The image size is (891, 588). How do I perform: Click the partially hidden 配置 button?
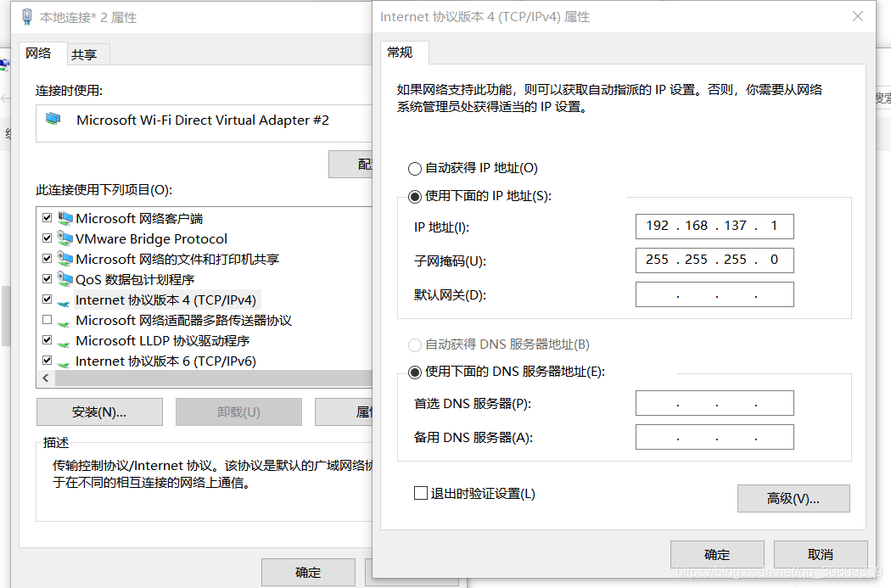350,165
